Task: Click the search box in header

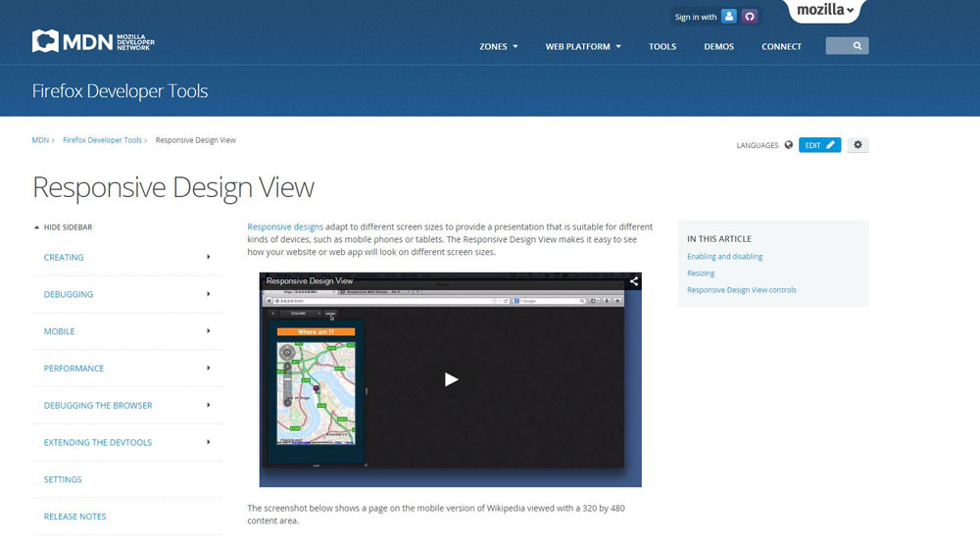Action: pos(847,46)
